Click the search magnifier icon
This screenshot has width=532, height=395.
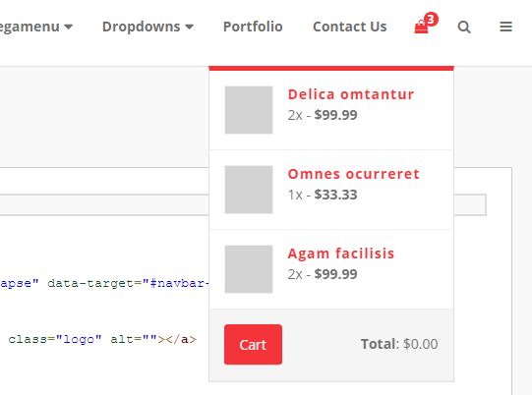(x=464, y=27)
